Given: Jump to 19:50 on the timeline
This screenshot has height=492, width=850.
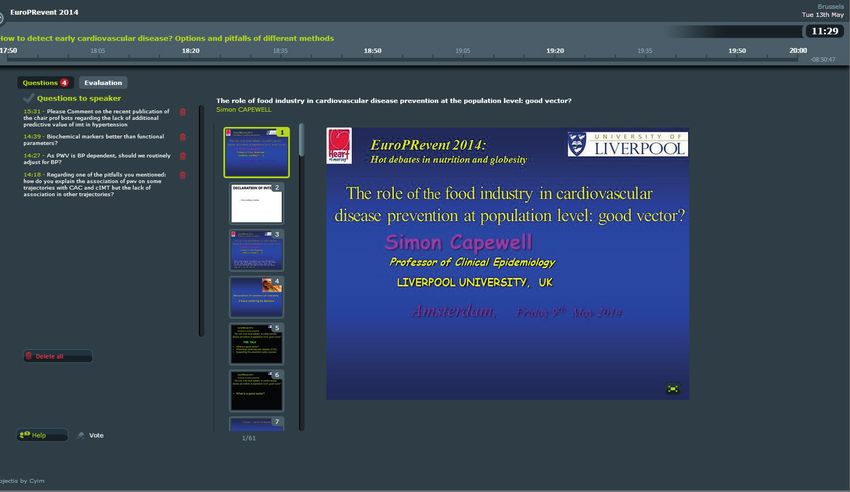Looking at the screenshot, I should (x=737, y=50).
